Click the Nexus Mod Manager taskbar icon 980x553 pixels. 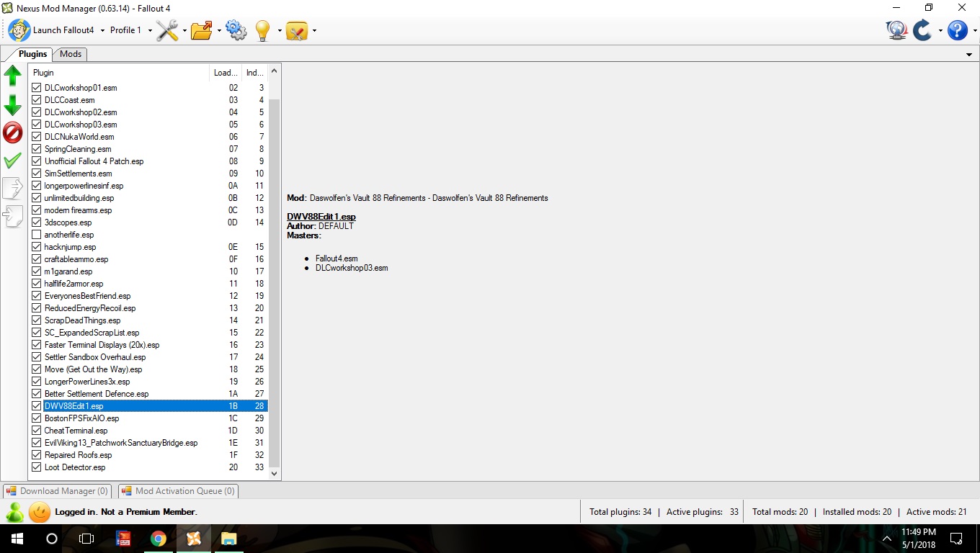pyautogui.click(x=194, y=539)
